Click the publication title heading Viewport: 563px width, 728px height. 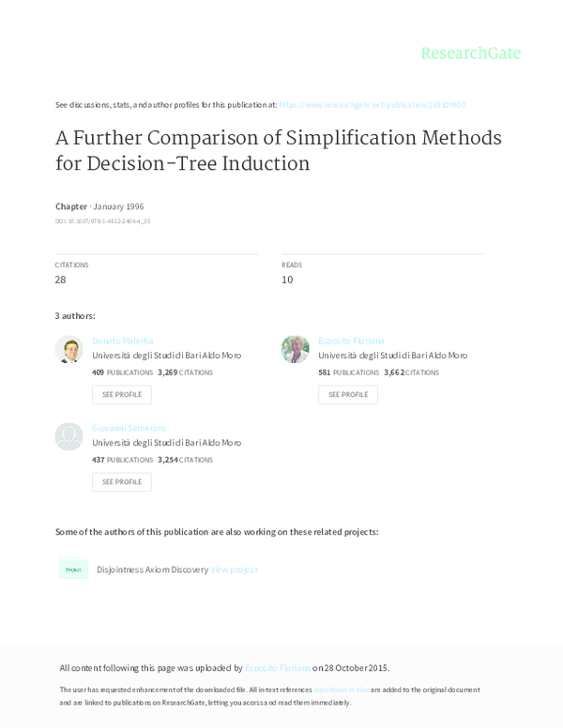point(278,150)
